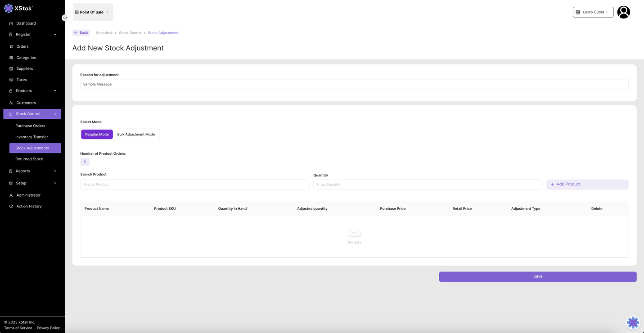This screenshot has width=644, height=333.
Task: Open the XStak chat widget icon
Action: (633, 322)
